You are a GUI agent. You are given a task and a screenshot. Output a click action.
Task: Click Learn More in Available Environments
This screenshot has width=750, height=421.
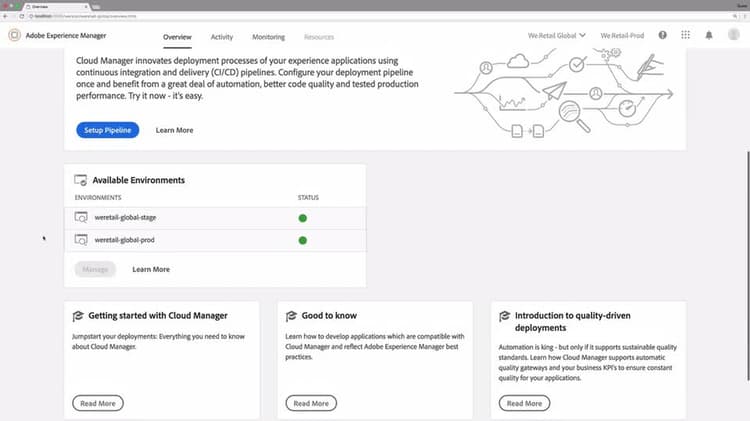tap(151, 269)
